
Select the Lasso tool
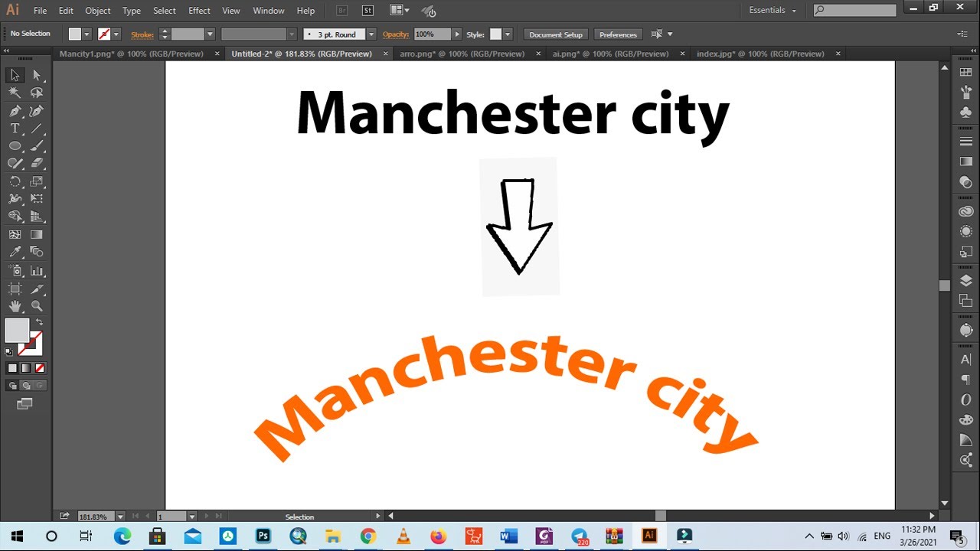pos(37,93)
